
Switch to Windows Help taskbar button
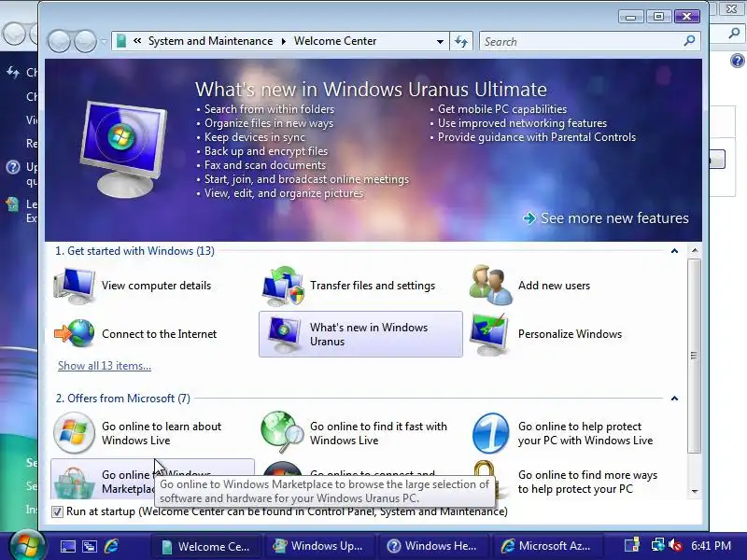(x=433, y=546)
